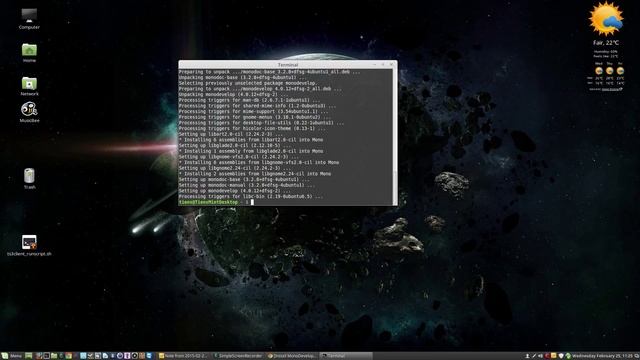Click Thursday forecast icon in weather desklet
Viewport: 640px width, 360px height.
609,71
